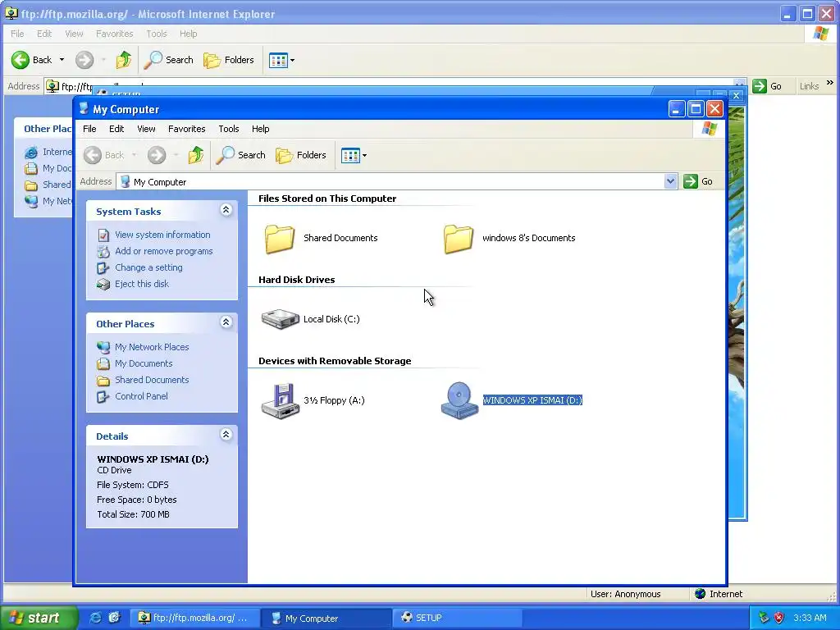Open Forward history dropdown in My Computer

point(176,155)
